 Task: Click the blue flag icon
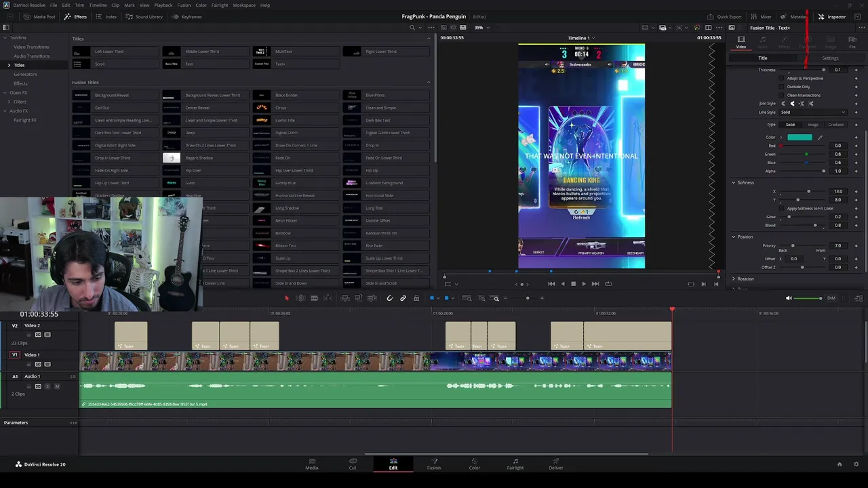pyautogui.click(x=432, y=298)
